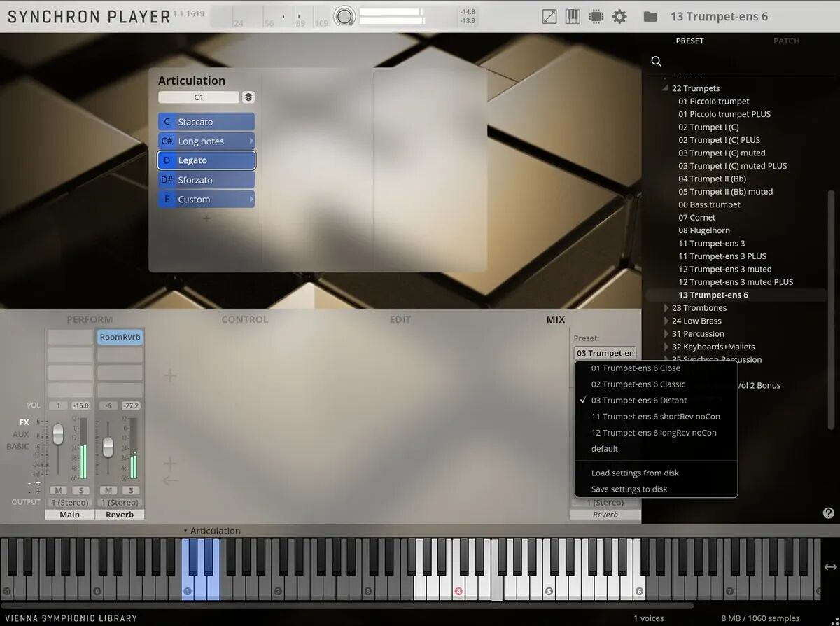Click 'Save settings to disk' option

tap(629, 489)
